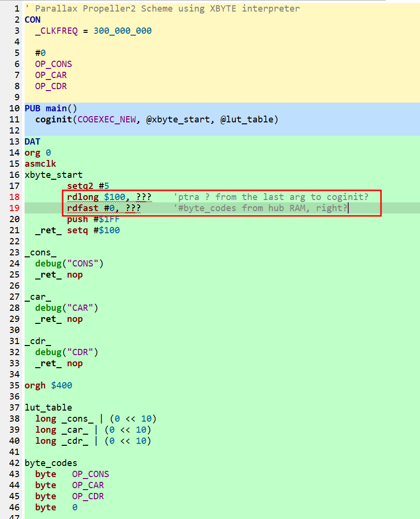Image resolution: width=420 pixels, height=519 pixels.
Task: Click the _car_ label on line 27
Action: click(38, 297)
